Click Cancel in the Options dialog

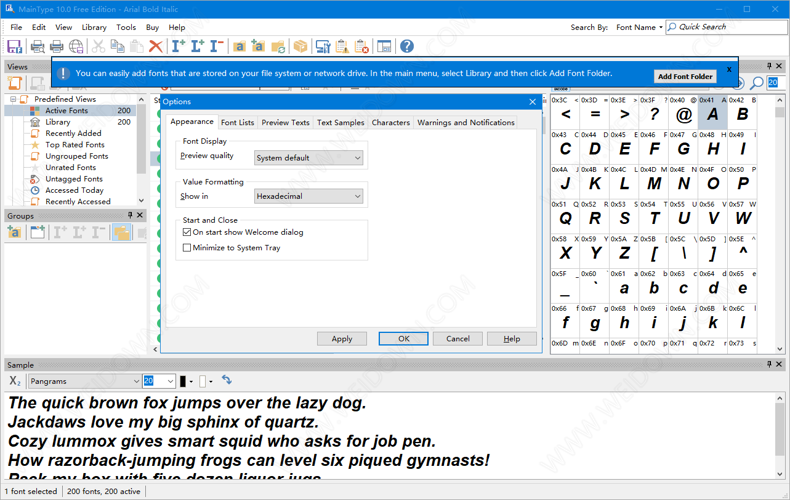(457, 339)
